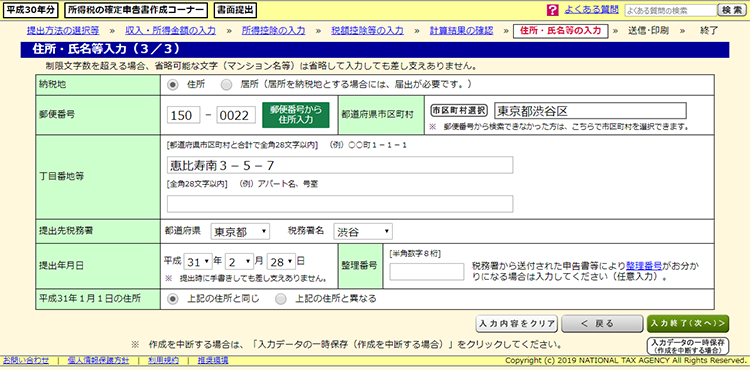The image size is (750, 370).
Task: Click 書面提出 header label
Action: [235, 10]
